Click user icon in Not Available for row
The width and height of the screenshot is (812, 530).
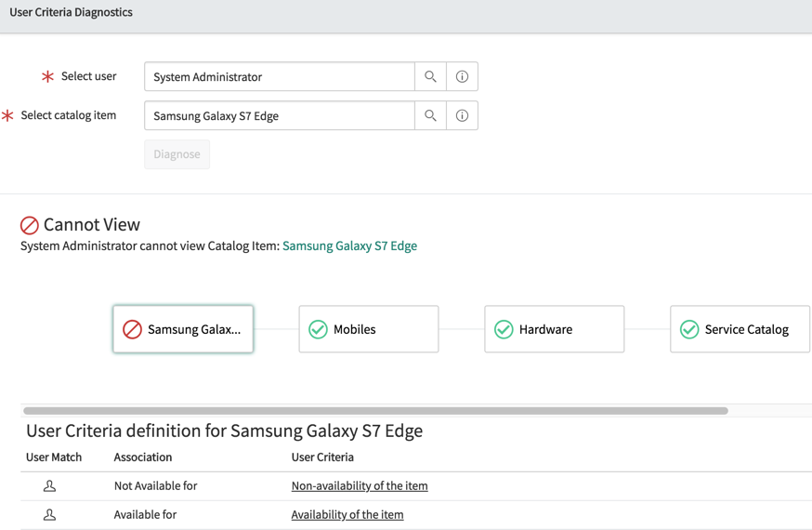click(x=50, y=486)
